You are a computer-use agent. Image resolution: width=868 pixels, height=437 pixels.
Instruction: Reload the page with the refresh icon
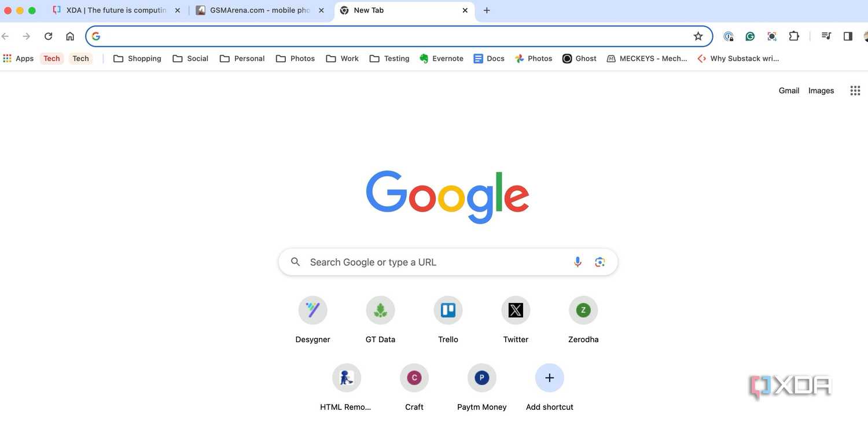pos(49,36)
